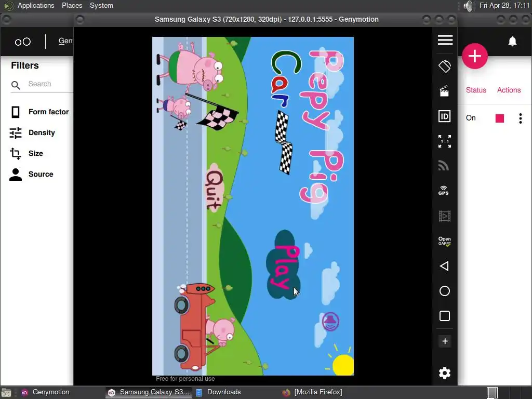Open the screen capture clapperboard tool
532x399 pixels.
point(444,91)
